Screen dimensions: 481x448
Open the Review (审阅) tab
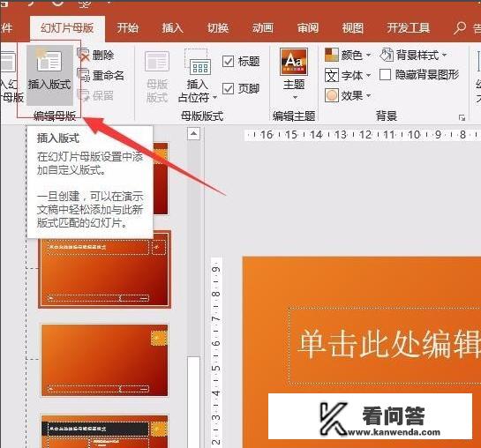(x=308, y=28)
